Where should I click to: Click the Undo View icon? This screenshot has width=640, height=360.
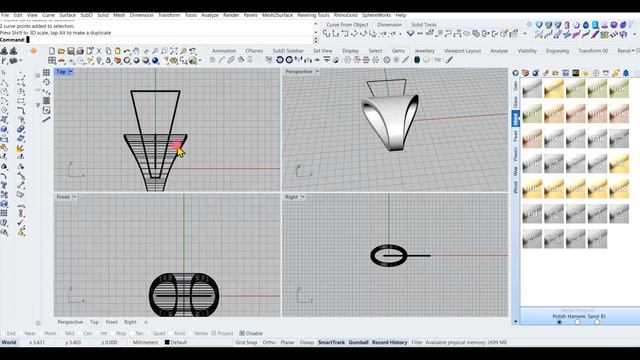[193, 51]
